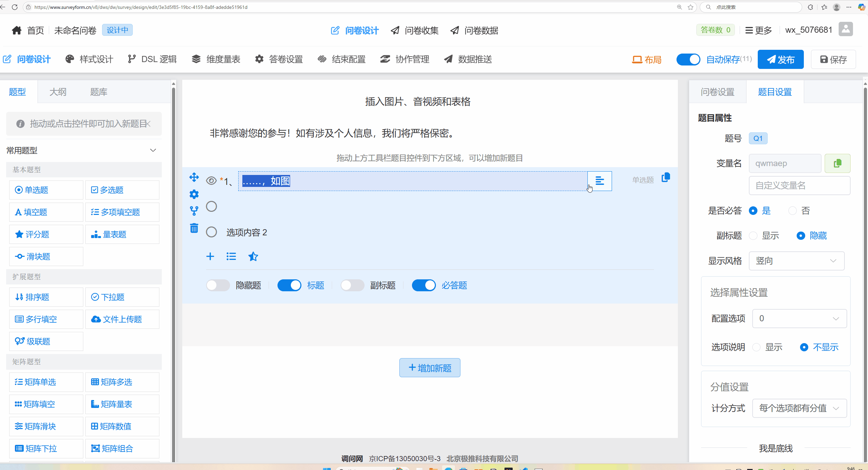Click the move/drag question handle icon
Screen dimensions: 868x470
click(x=194, y=177)
